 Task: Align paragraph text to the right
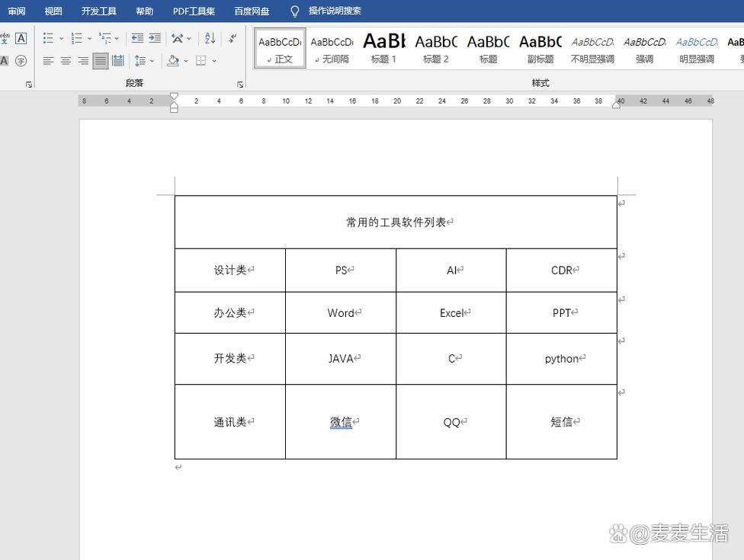(x=83, y=61)
